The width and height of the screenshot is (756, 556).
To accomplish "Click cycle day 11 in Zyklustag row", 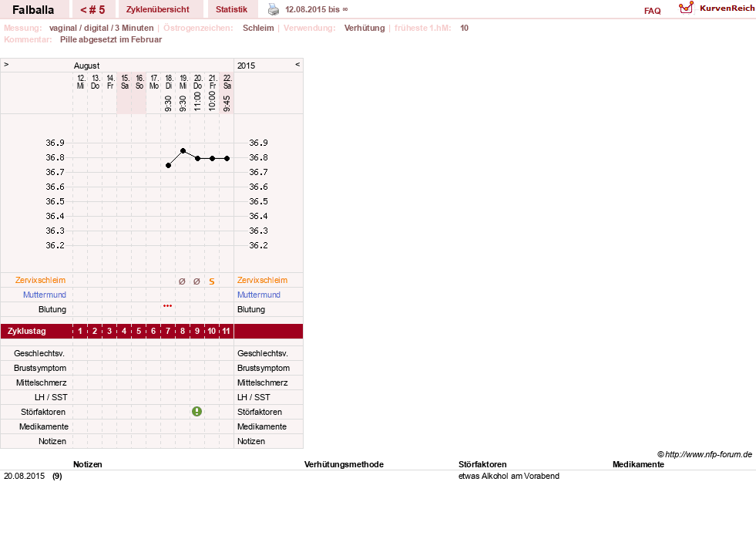I will click(x=226, y=331).
